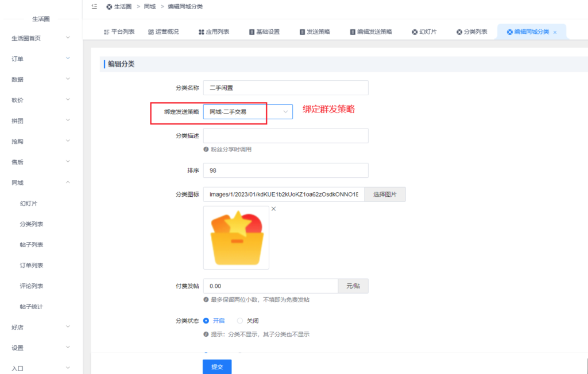This screenshot has width=588, height=374.
Task: Collapse the 同城 sidebar menu
Action: pyautogui.click(x=68, y=182)
